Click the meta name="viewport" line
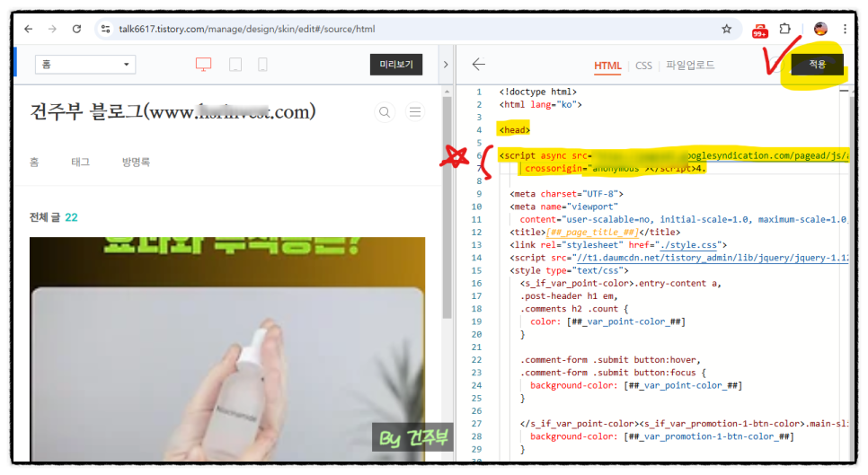 coord(563,207)
